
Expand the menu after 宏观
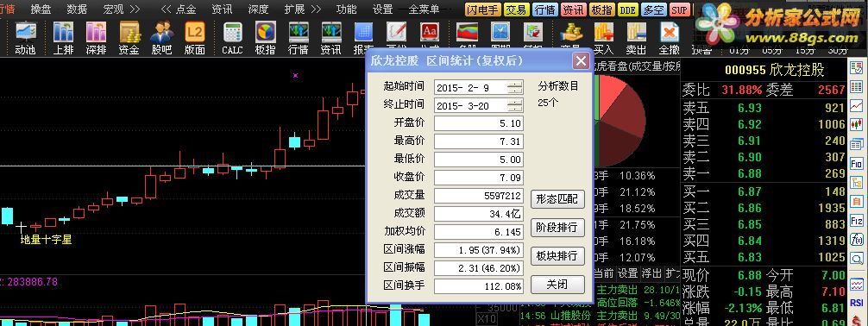click(x=135, y=9)
